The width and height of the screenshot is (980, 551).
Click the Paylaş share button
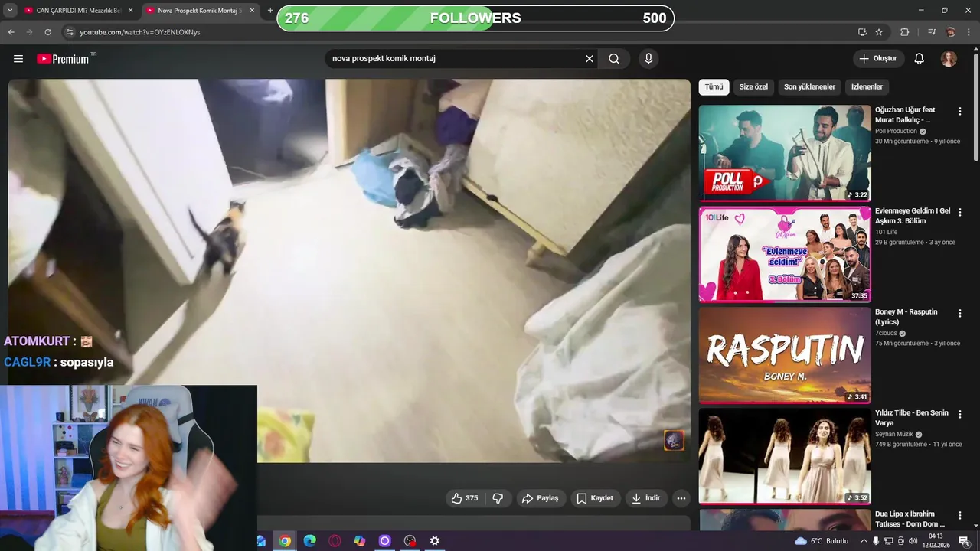(x=541, y=498)
